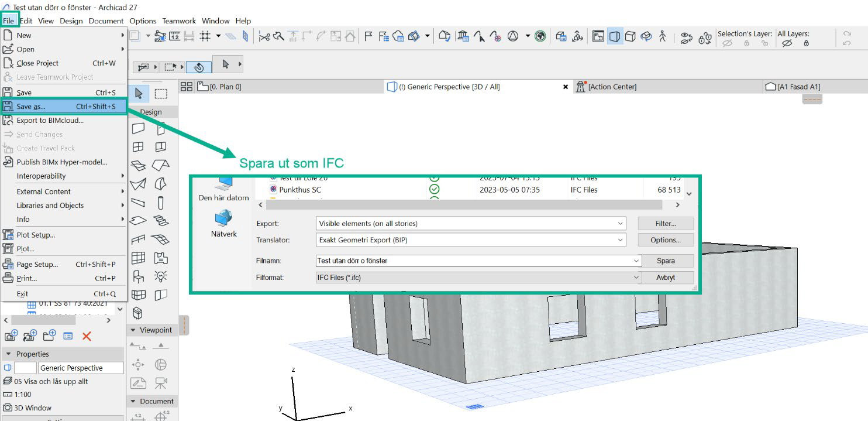The height and width of the screenshot is (421, 868).
Task: Select the Marquee tool in the toolbox
Action: pyautogui.click(x=161, y=94)
